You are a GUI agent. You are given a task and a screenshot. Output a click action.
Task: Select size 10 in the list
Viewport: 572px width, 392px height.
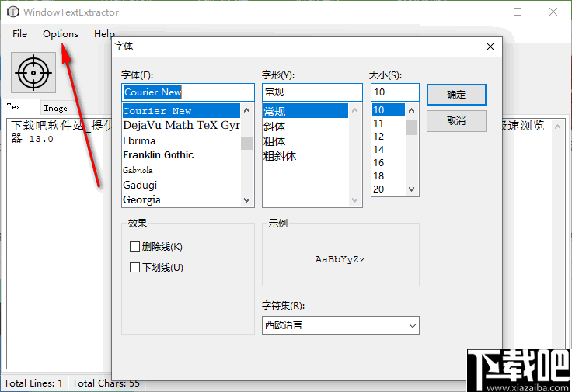pyautogui.click(x=389, y=110)
